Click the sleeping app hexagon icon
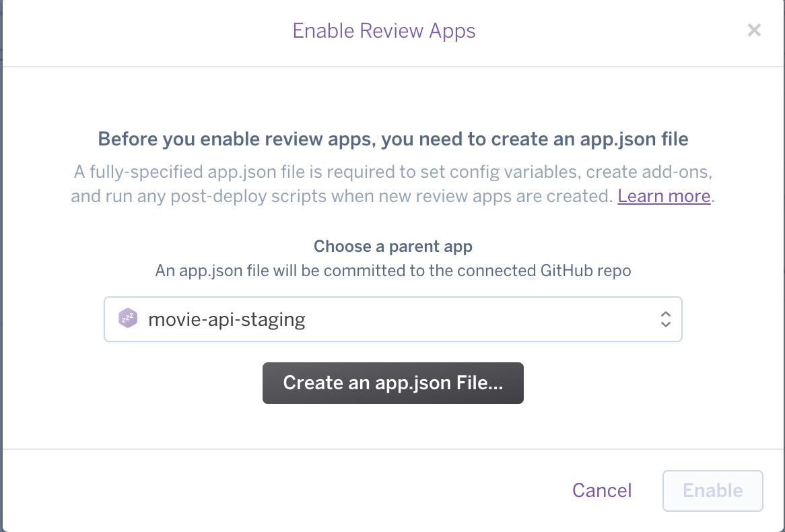 click(x=127, y=319)
